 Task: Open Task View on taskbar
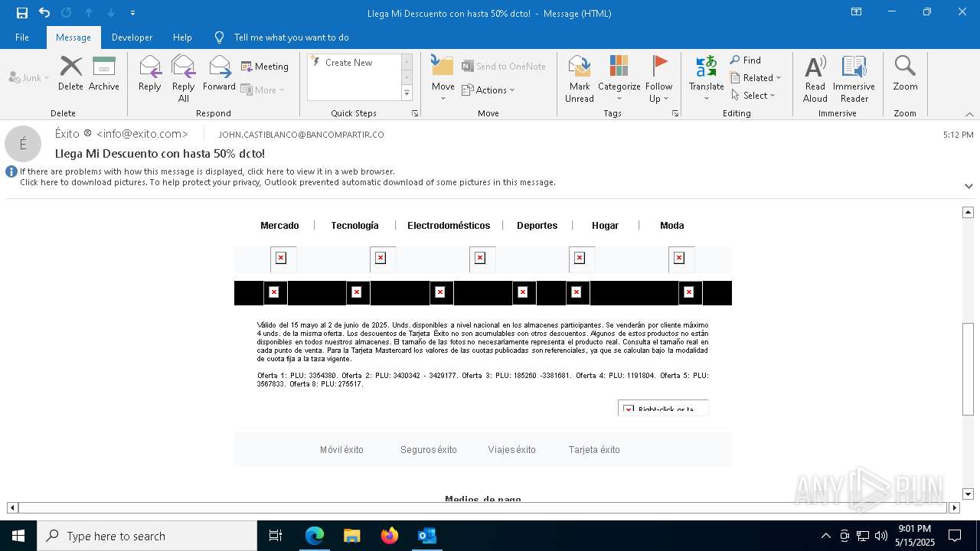(x=276, y=536)
